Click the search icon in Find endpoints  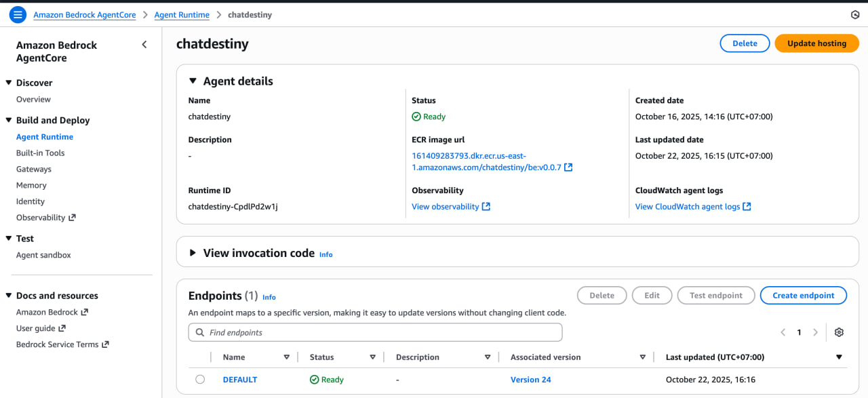click(199, 333)
